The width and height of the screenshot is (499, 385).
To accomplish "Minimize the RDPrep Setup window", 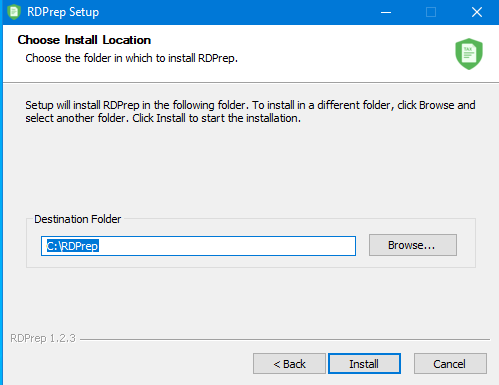I will (x=386, y=12).
